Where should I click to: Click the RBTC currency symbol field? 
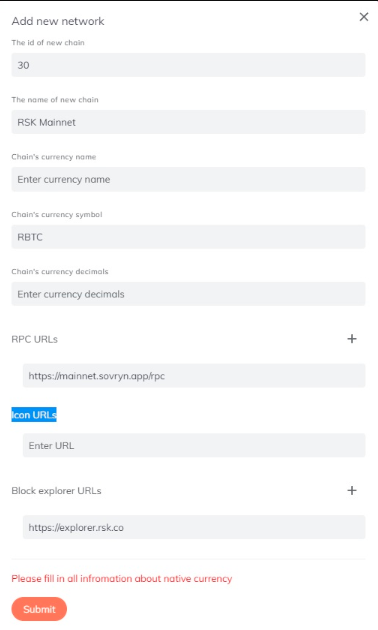click(x=188, y=237)
